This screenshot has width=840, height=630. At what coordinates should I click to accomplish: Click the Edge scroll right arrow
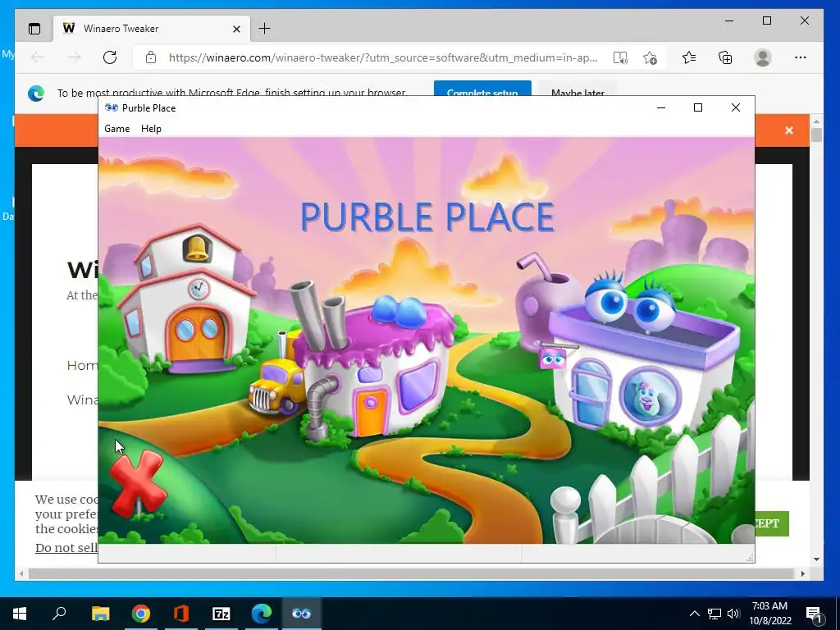tap(802, 573)
